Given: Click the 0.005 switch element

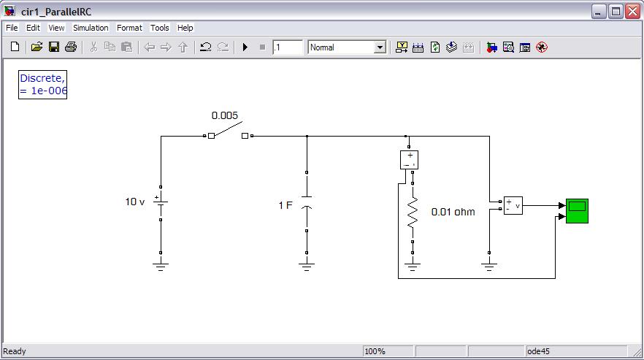Looking at the screenshot, I should [231, 132].
